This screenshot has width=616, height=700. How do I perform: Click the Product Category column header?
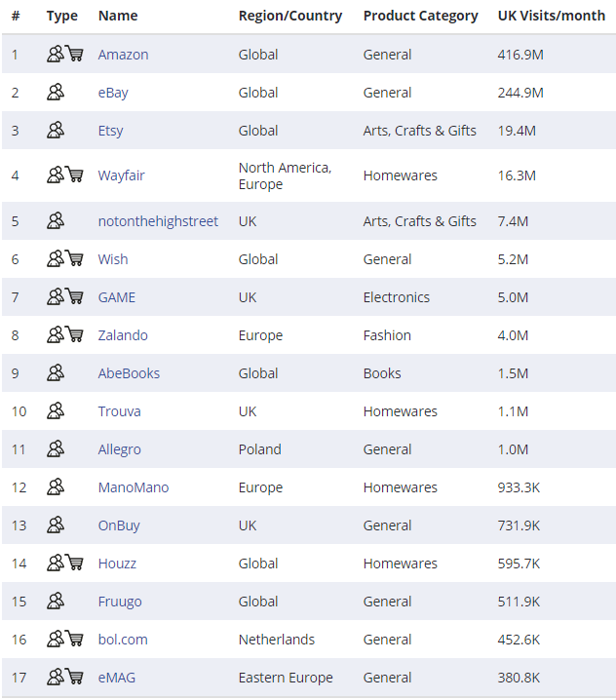(420, 16)
